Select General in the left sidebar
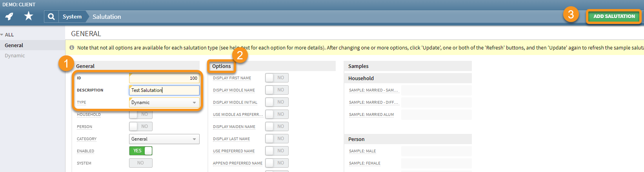This screenshot has height=172, width=644. click(14, 45)
